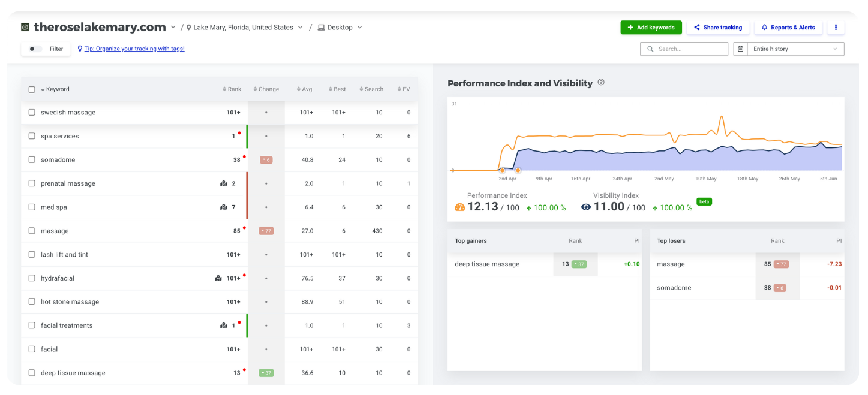Open the organize tracking with tags tip link
The image size is (868, 395).
pyautogui.click(x=134, y=49)
